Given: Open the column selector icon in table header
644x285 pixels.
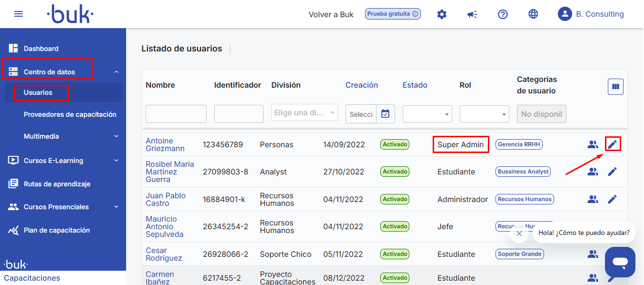Looking at the screenshot, I should [x=615, y=87].
